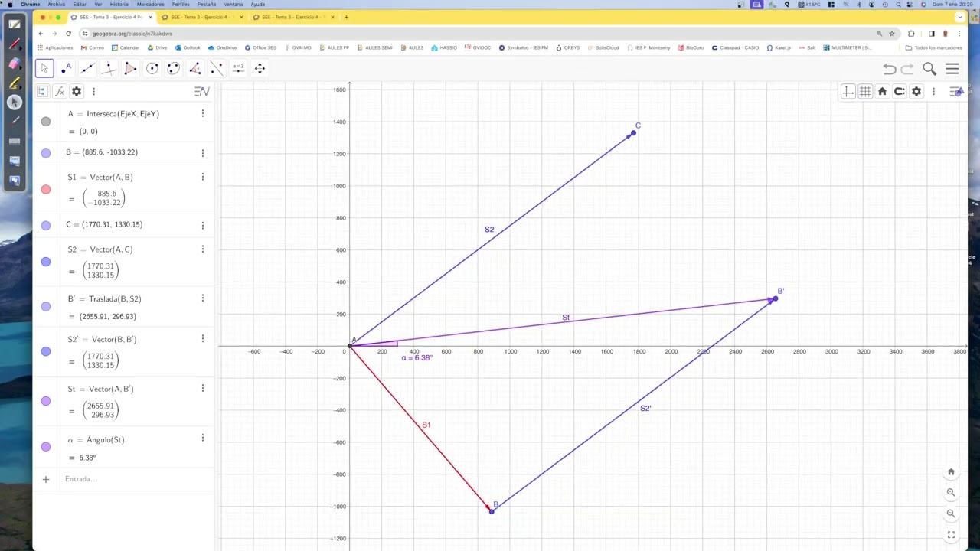Click the plus add-item button
Screen dimensions: 980x551
pos(46,479)
